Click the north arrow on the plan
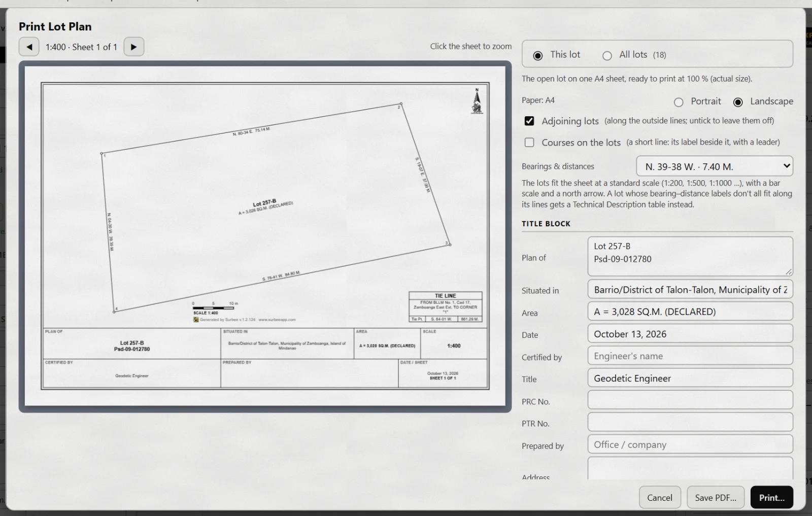Viewport: 812px width, 516px height. (x=477, y=101)
